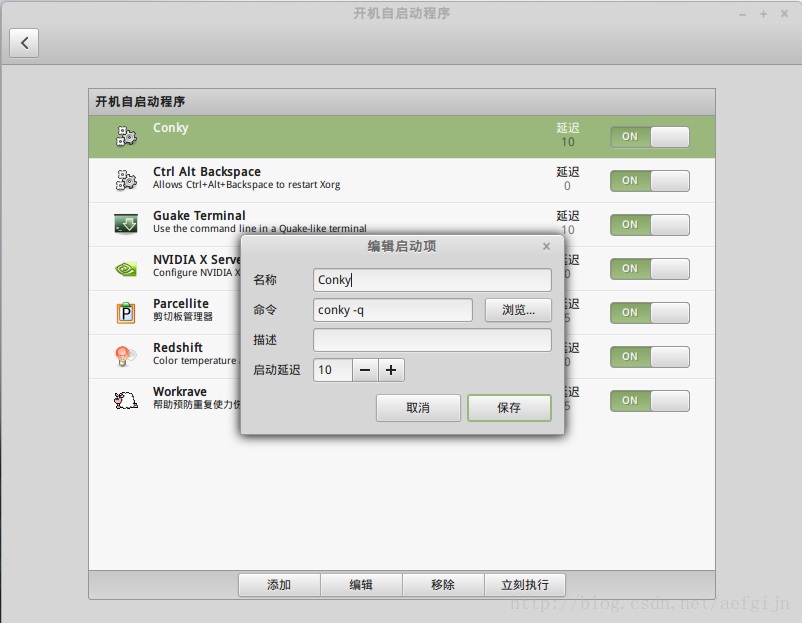Click the 浏览... browse button
This screenshot has width=802, height=623.
point(518,310)
